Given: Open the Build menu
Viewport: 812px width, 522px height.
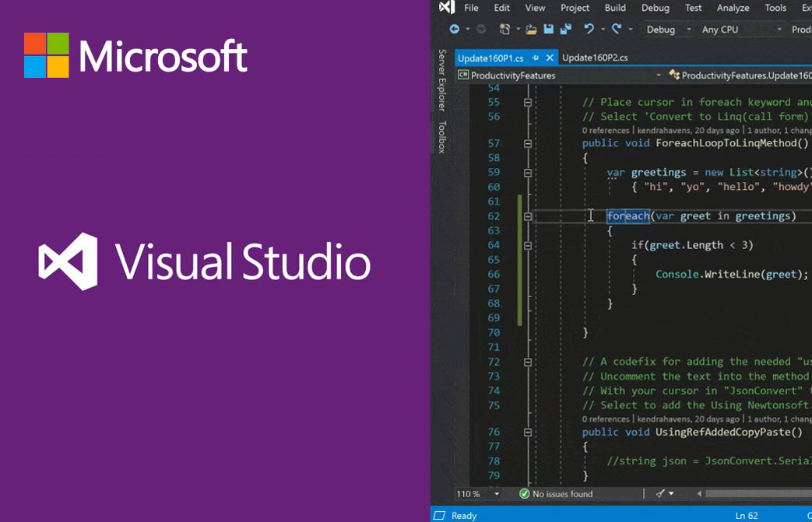Looking at the screenshot, I should click(615, 8).
